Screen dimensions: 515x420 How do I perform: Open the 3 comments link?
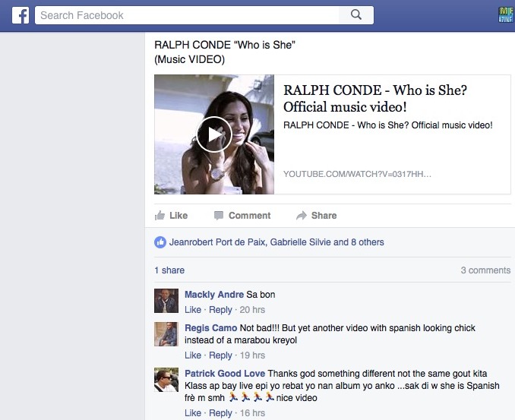click(485, 270)
